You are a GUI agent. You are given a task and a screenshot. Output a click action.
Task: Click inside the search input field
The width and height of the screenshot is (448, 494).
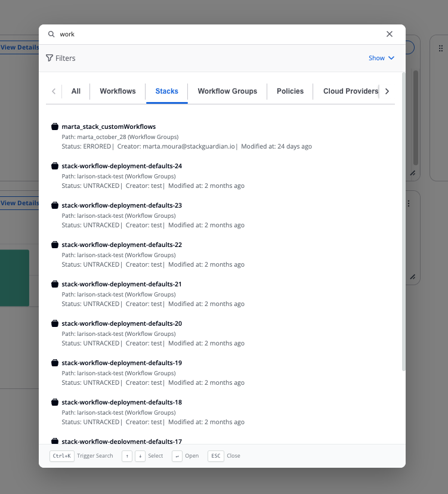[x=179, y=34]
